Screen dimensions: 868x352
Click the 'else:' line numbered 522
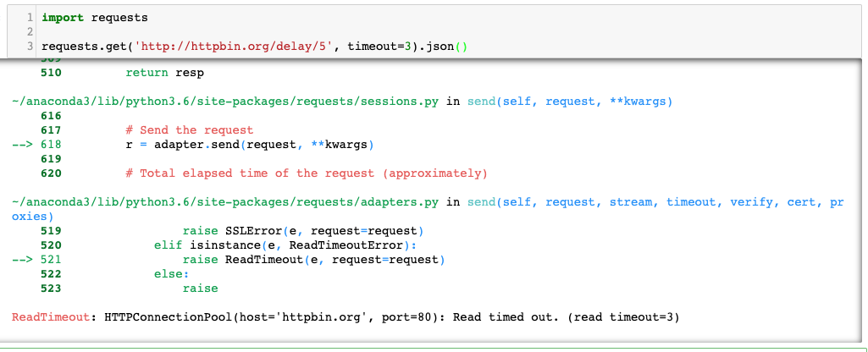click(172, 274)
